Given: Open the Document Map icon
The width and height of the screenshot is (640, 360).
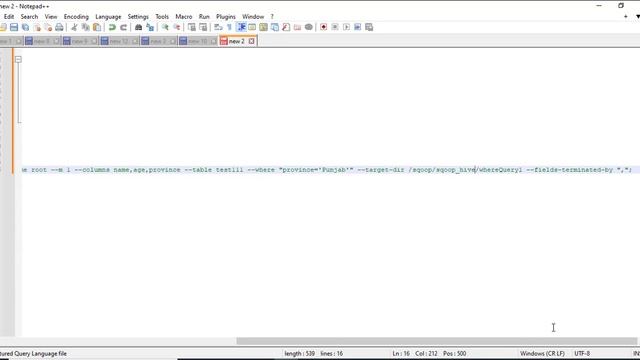Looking at the screenshot, I should 263,27.
